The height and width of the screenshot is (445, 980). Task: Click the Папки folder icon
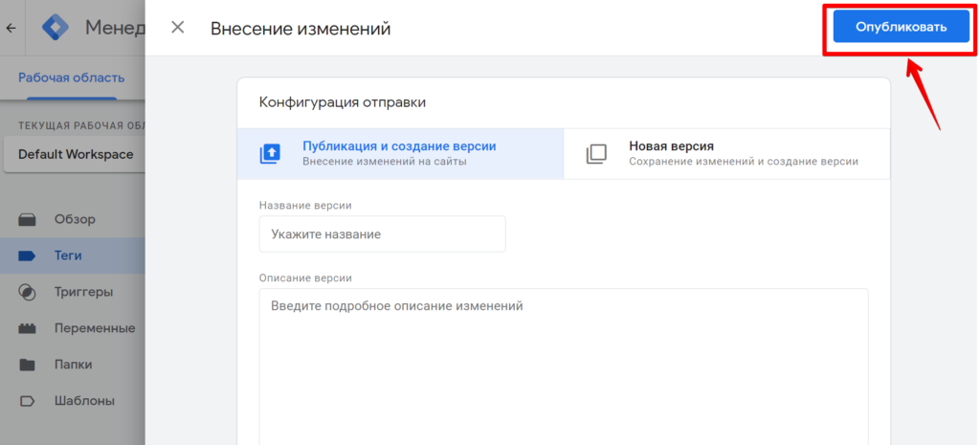click(x=28, y=365)
